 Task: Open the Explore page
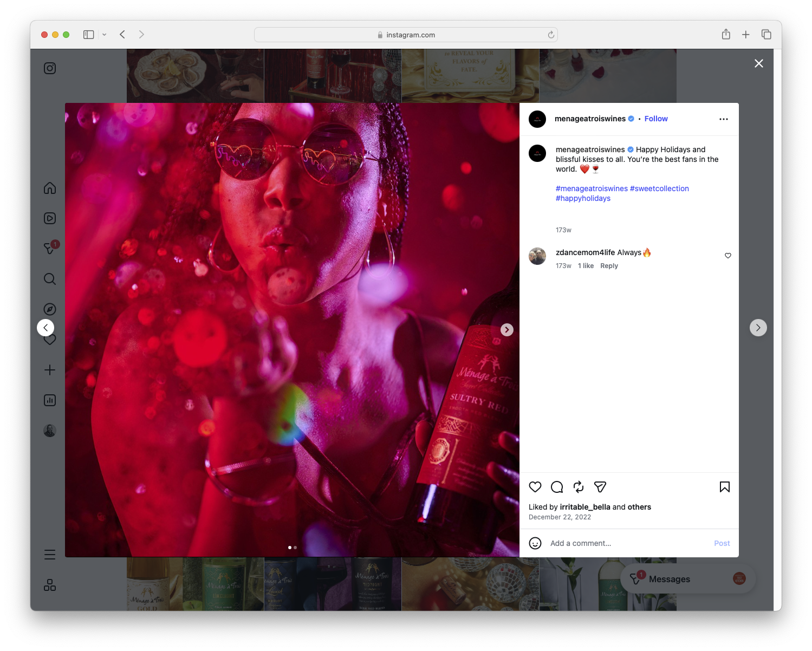(49, 309)
